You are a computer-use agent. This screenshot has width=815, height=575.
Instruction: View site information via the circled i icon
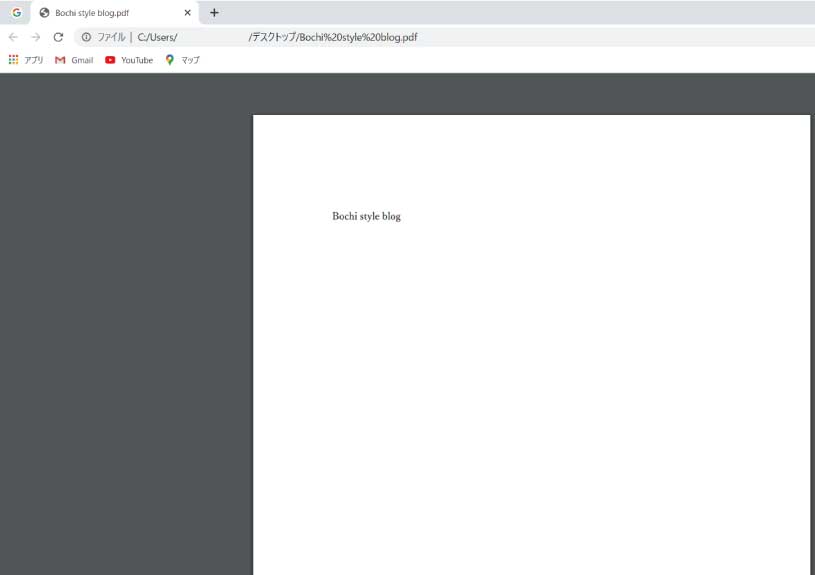86,37
